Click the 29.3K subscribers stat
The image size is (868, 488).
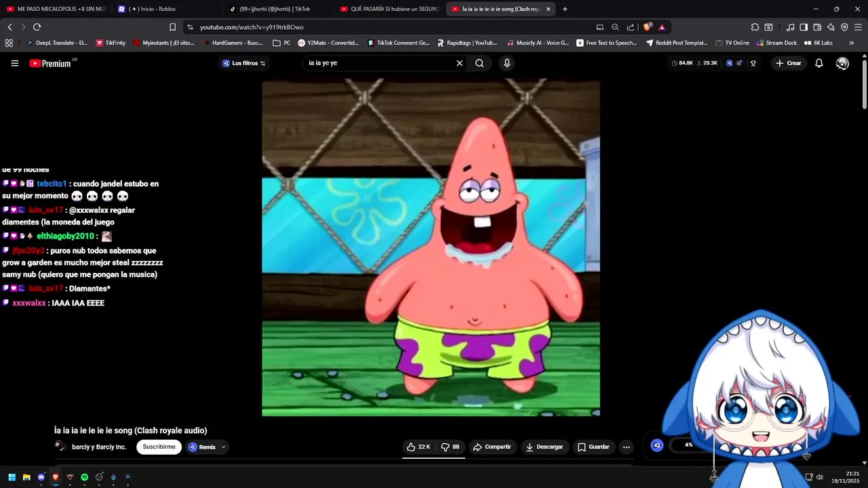[x=707, y=63]
